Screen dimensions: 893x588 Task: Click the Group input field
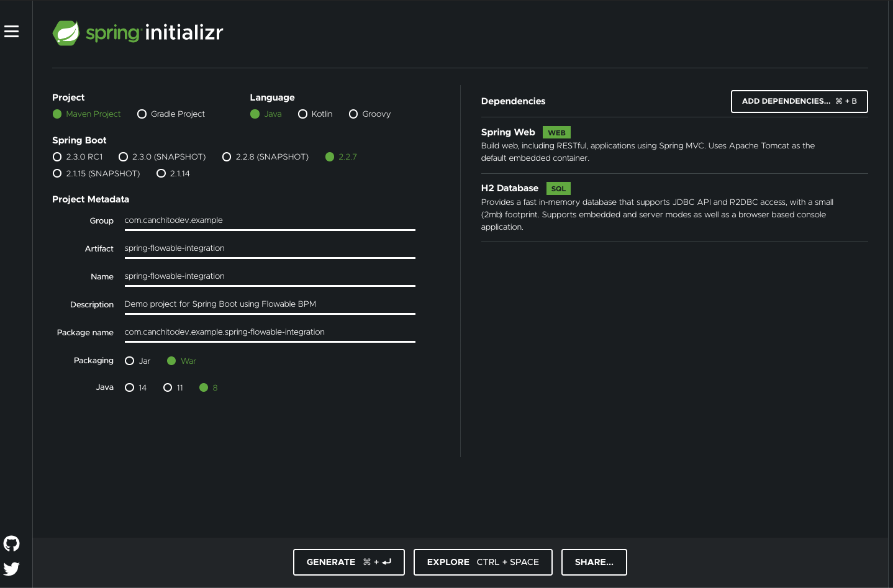click(x=270, y=220)
